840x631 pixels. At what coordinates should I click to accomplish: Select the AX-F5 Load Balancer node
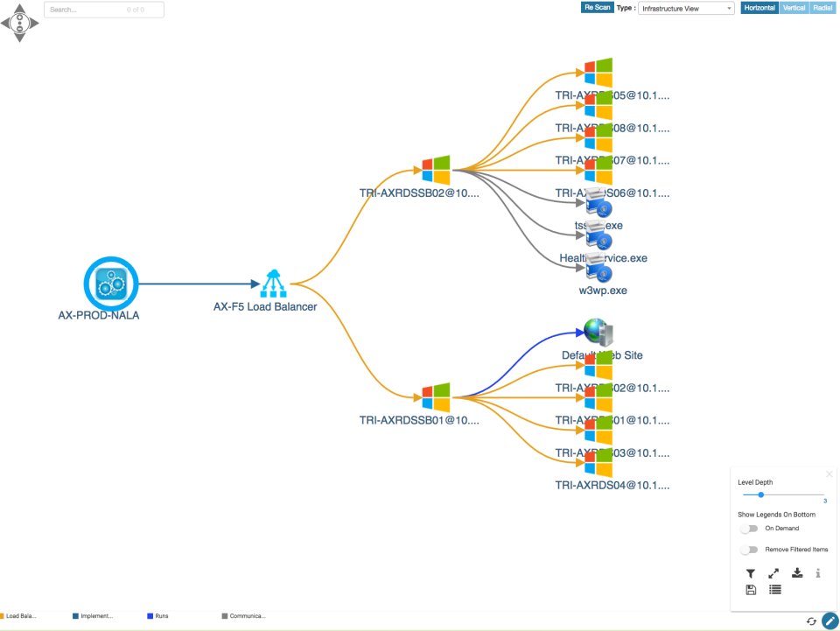[x=274, y=284]
